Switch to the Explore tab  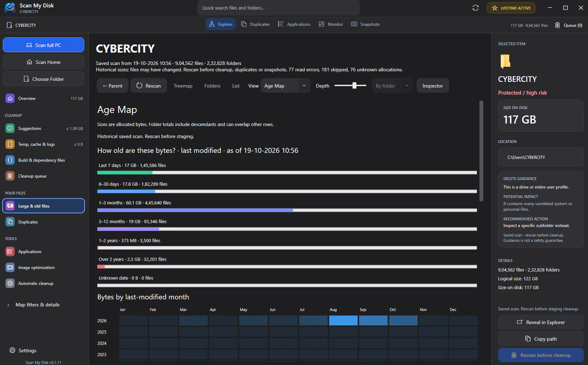point(221,24)
